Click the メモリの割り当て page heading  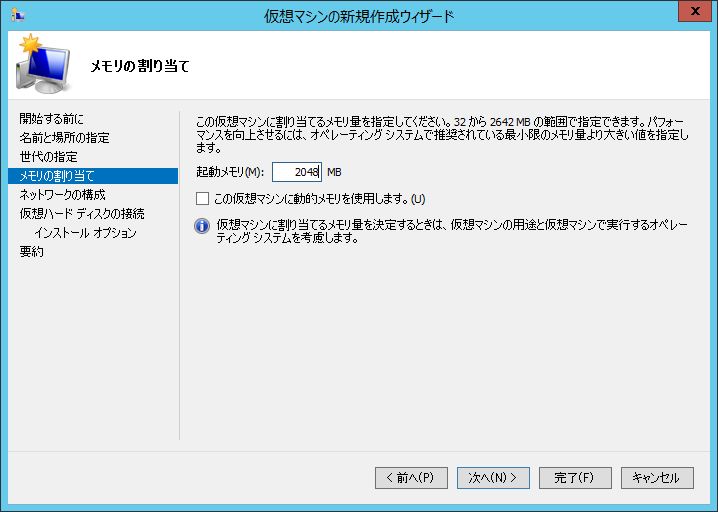(x=140, y=66)
